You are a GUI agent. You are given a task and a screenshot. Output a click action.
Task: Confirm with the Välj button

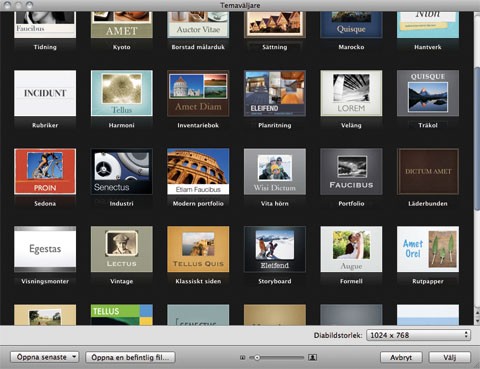[450, 357]
